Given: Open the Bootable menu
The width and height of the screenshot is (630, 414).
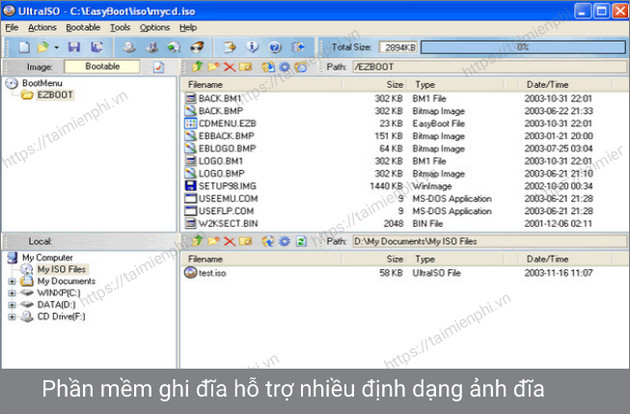Looking at the screenshot, I should coord(83,27).
